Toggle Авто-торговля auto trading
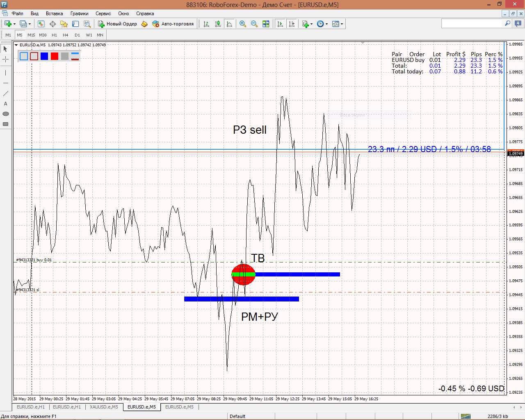Screen dimensions: 525x420 coord(173,24)
